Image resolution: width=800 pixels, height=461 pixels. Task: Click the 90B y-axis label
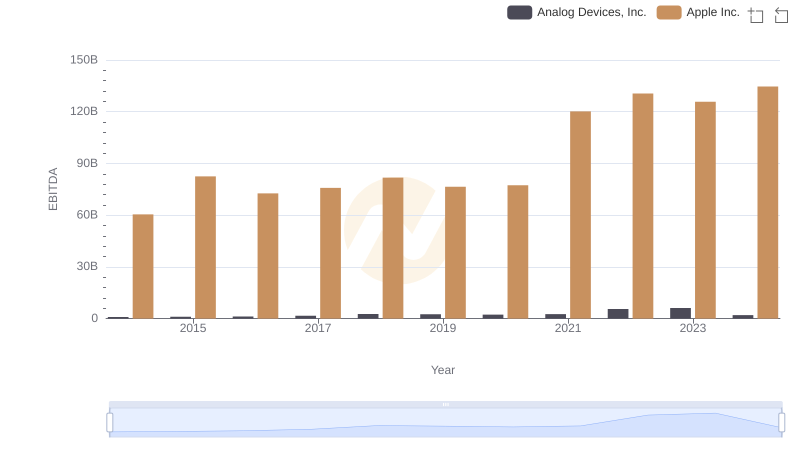[87, 163]
